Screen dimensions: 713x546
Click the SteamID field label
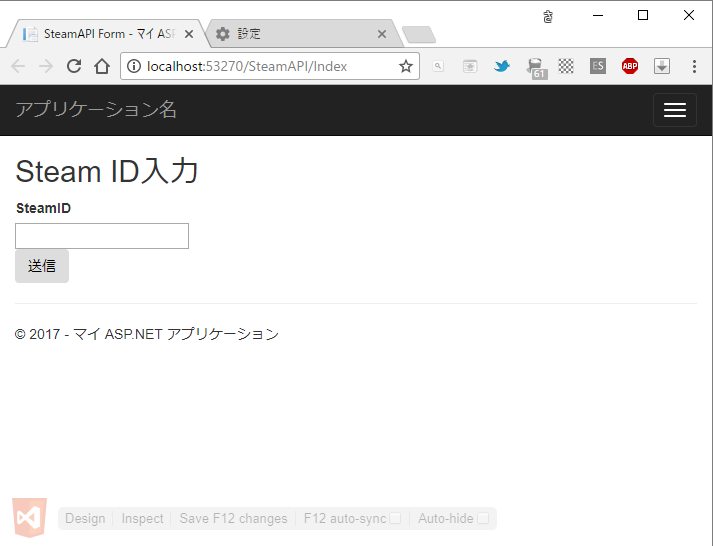(43, 208)
